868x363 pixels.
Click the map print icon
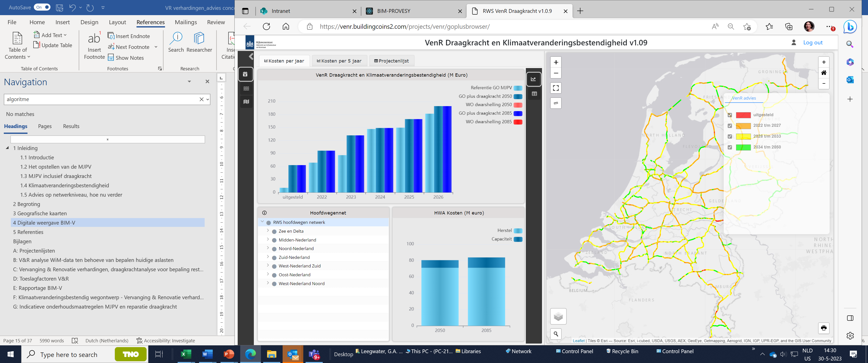point(824,328)
